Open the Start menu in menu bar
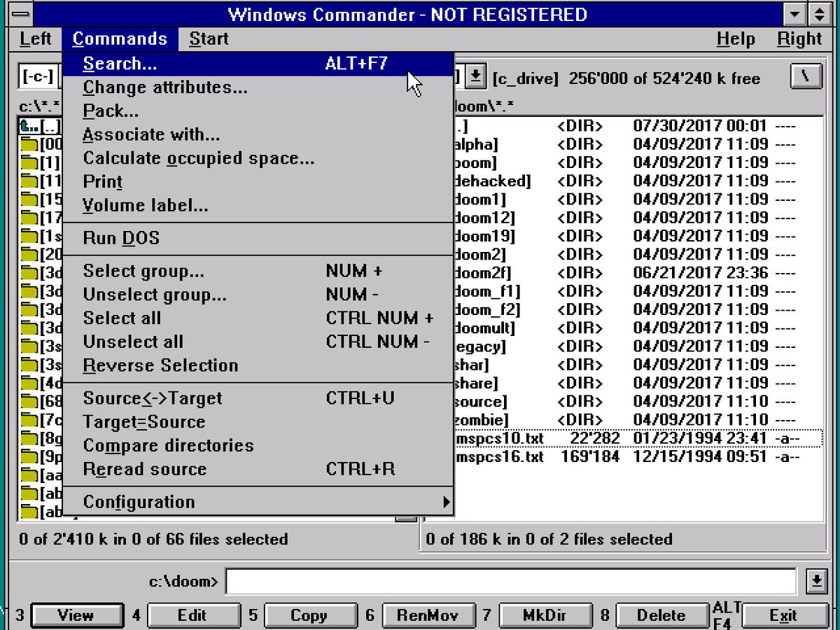Screen dimensions: 840x630 tap(209, 39)
